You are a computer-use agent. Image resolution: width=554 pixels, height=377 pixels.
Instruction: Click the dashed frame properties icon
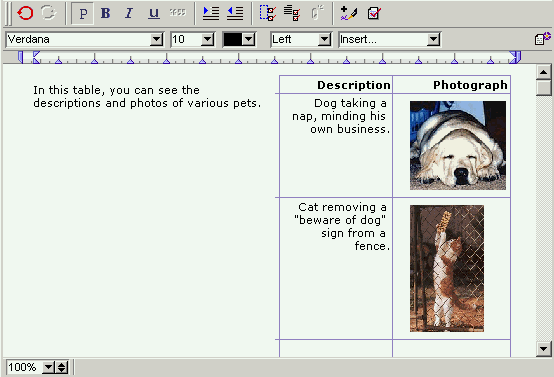268,13
